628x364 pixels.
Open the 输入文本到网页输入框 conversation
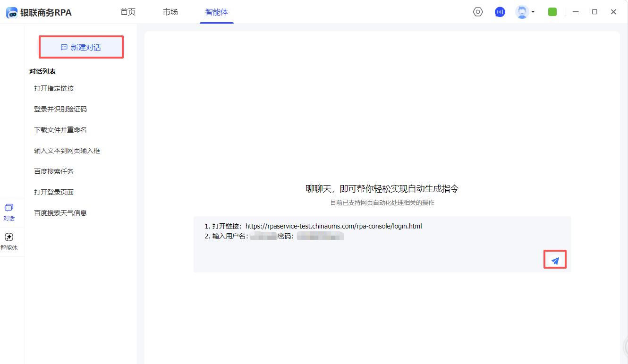point(67,151)
